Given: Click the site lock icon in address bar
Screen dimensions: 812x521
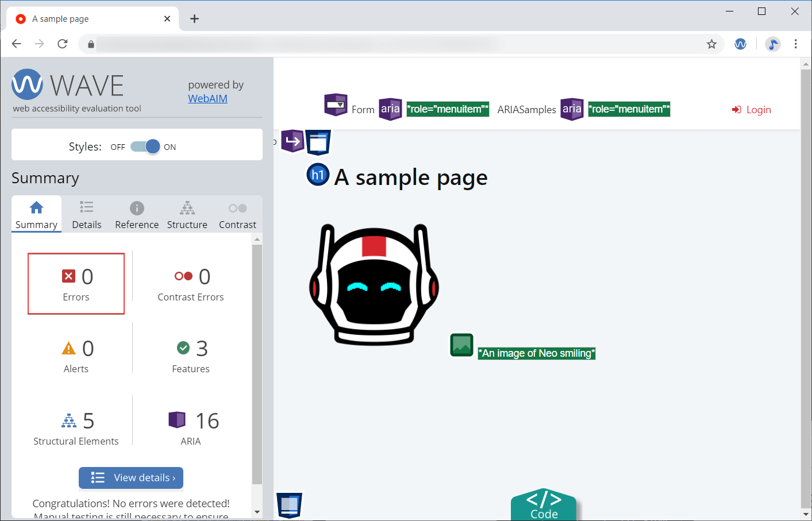Looking at the screenshot, I should click(x=91, y=44).
